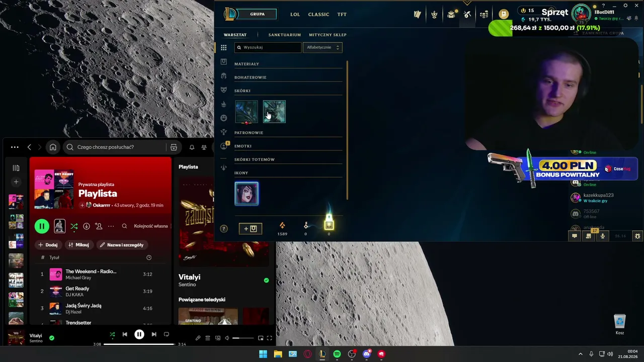Viewport: 644px width, 362px height.
Task: Go back in Spotify navigation
Action: coord(29,147)
